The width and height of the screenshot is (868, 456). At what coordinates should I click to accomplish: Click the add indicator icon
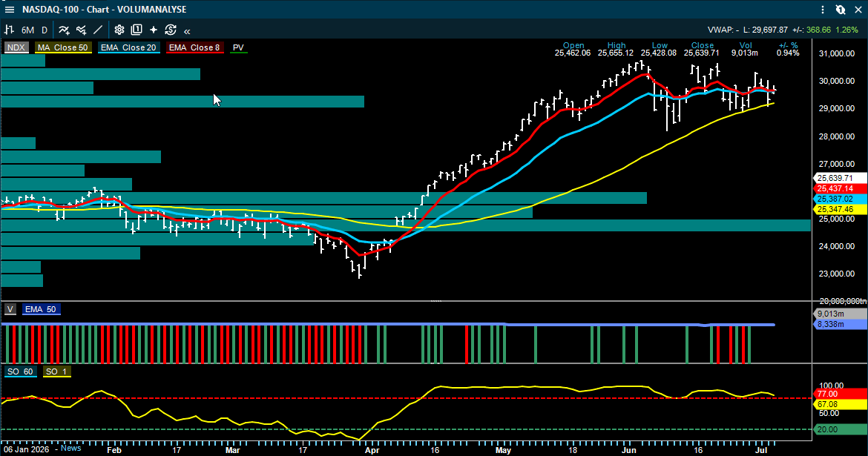pos(65,30)
